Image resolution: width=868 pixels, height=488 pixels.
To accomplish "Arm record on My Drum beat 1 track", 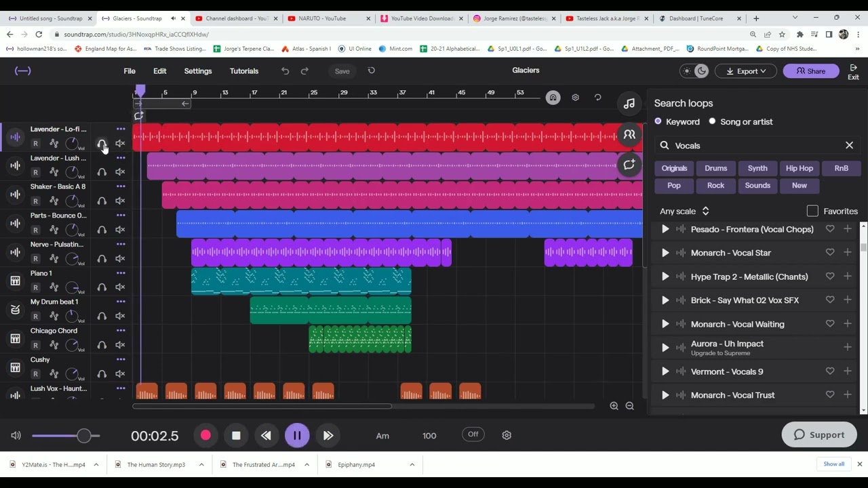I will [35, 317].
